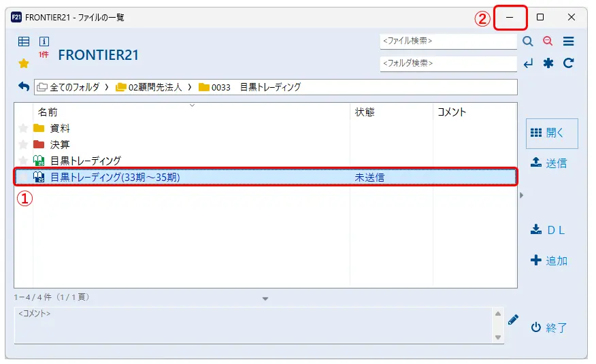596x364 pixels.
Task: Click 名前 column header to sort
Action: [48, 112]
